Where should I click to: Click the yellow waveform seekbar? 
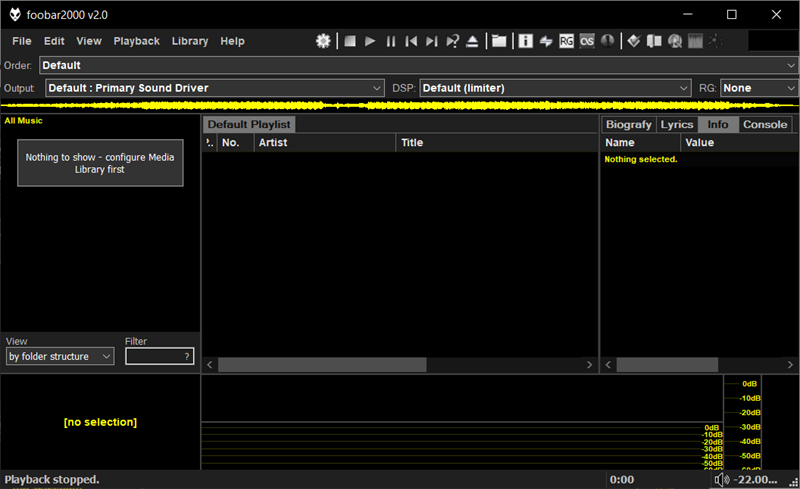(399, 106)
